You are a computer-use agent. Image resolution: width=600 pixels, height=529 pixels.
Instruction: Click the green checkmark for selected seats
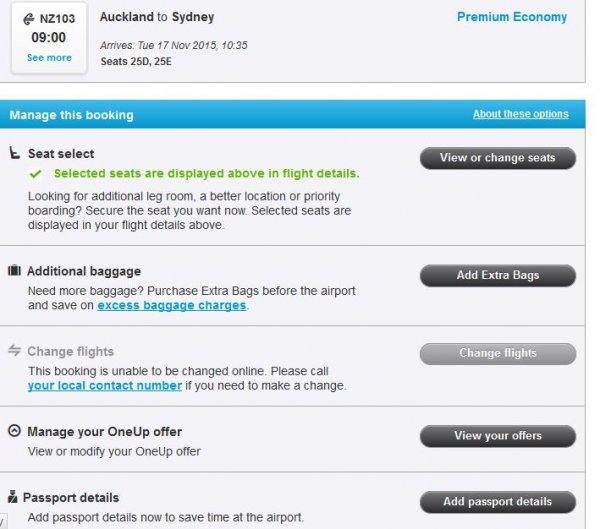(37, 173)
